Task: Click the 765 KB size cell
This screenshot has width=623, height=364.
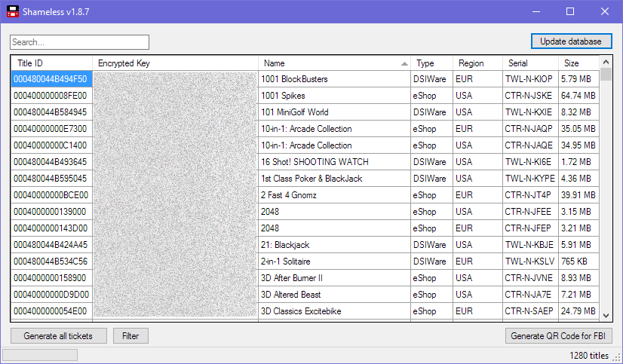Action: point(578,262)
